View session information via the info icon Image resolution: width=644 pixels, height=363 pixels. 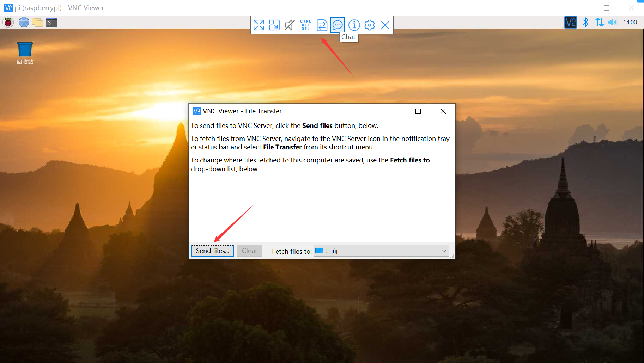(x=354, y=25)
